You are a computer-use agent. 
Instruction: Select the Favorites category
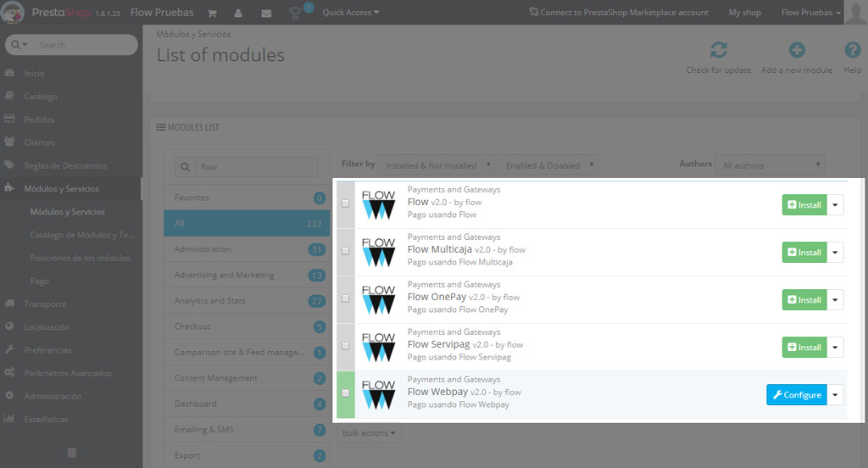coord(247,198)
